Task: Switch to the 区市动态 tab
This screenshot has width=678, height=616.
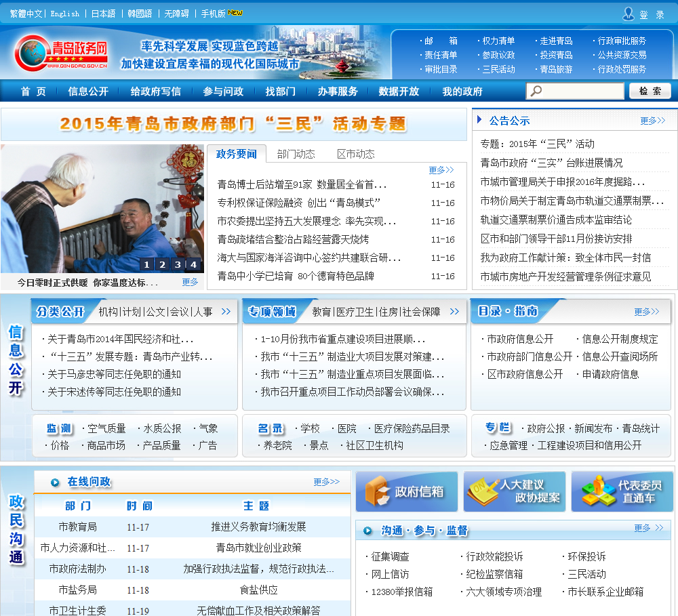Action: pyautogui.click(x=356, y=154)
